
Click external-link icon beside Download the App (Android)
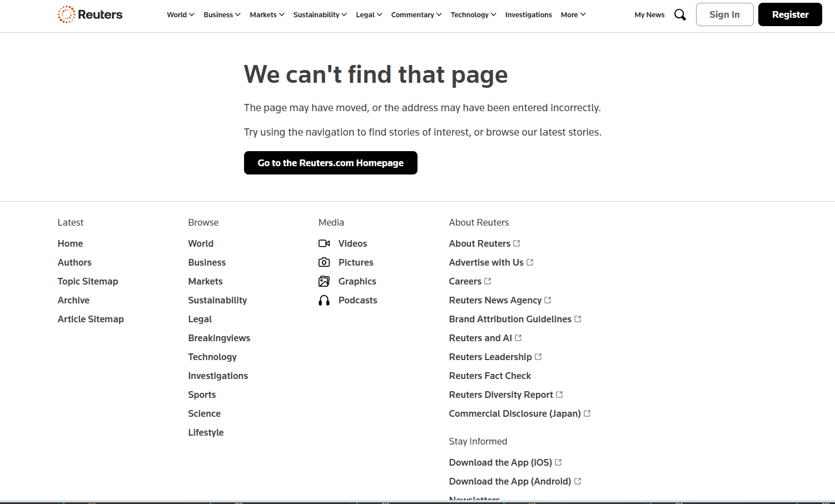pyautogui.click(x=578, y=481)
